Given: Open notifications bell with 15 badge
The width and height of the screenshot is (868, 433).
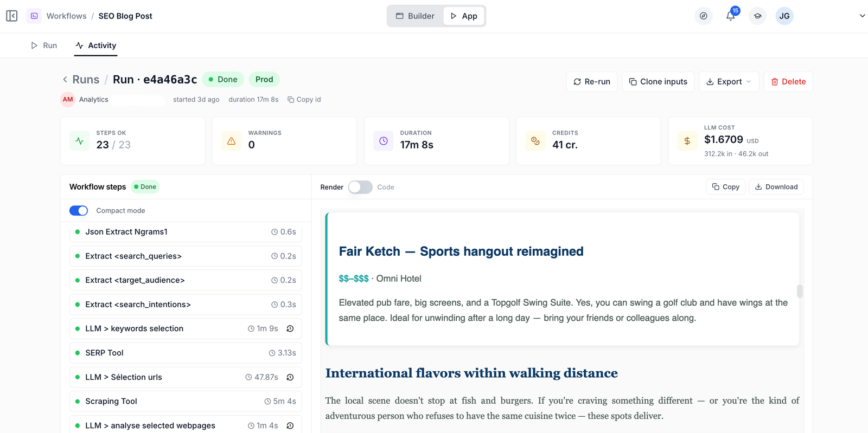Looking at the screenshot, I should click(x=731, y=16).
